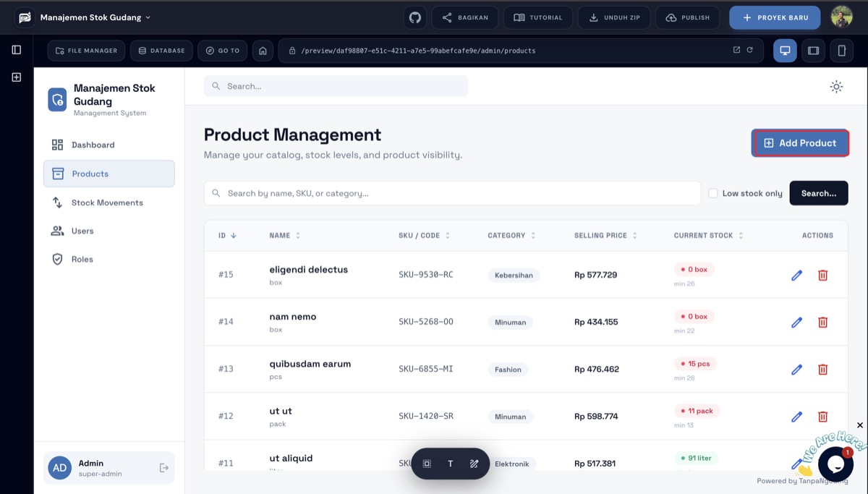Click the Rp 598.774 price
868x494 pixels.
point(596,417)
